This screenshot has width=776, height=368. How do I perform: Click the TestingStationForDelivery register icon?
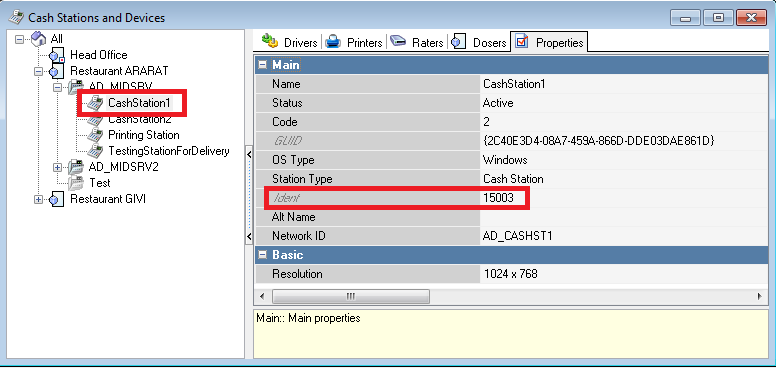pyautogui.click(x=96, y=150)
